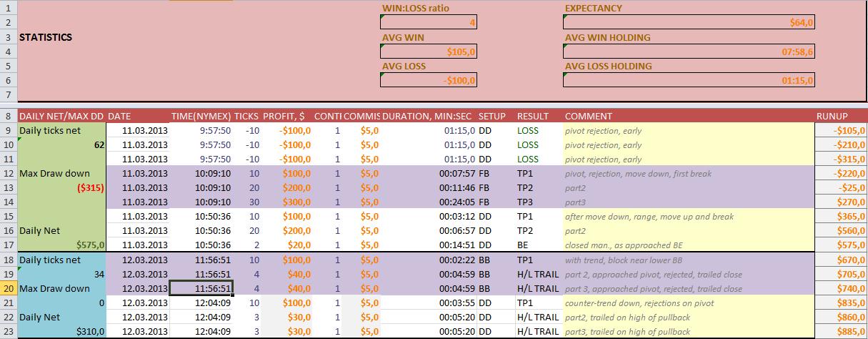This screenshot has height=339, width=868.
Task: Click result TP3 in row 14
Action: click(539, 202)
